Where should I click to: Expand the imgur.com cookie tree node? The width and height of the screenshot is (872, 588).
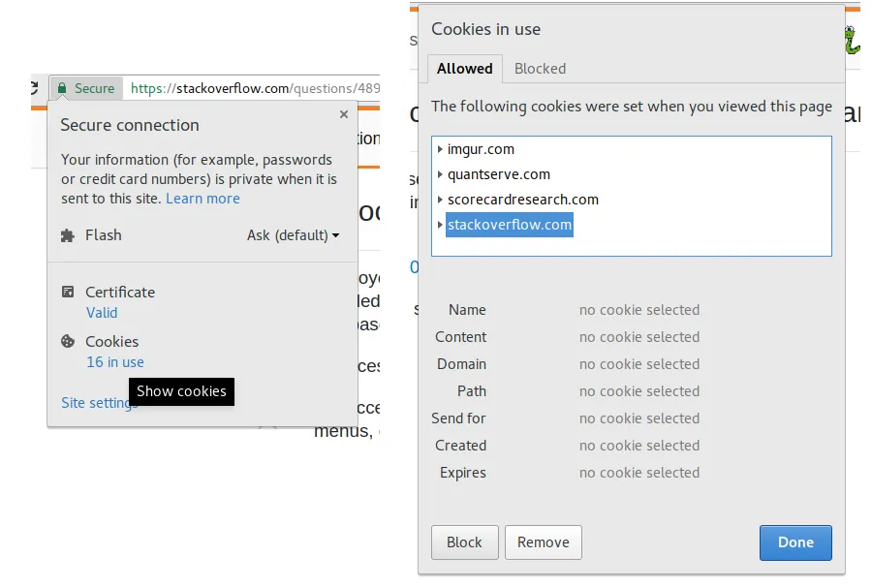tap(440, 149)
